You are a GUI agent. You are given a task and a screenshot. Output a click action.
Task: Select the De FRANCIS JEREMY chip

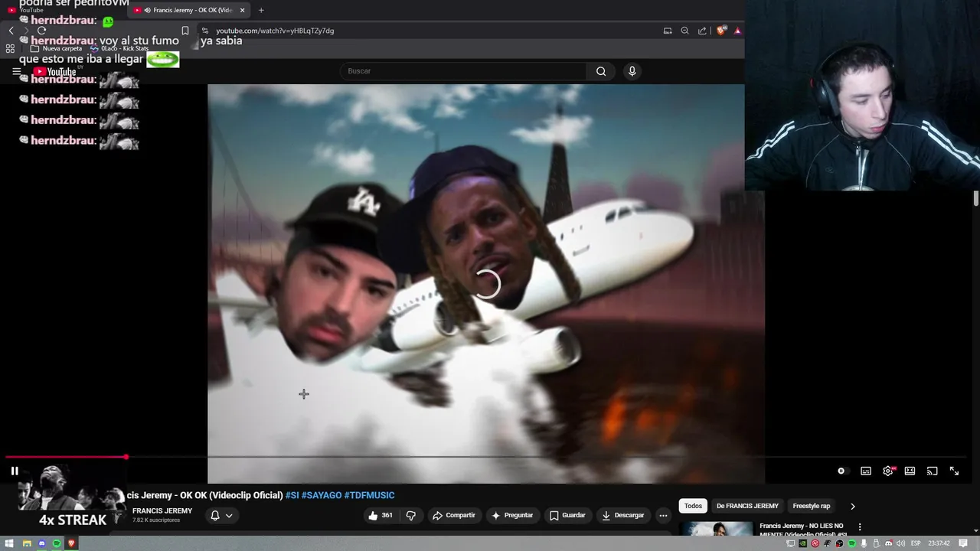pos(747,506)
